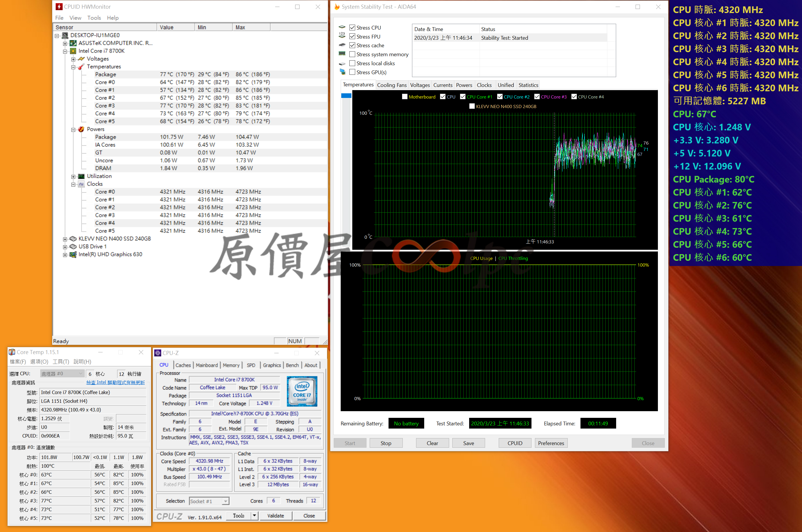802x532 pixels.
Task: Collapse the DESKTOP-IU1MGE0 tree node
Action: tap(57, 36)
